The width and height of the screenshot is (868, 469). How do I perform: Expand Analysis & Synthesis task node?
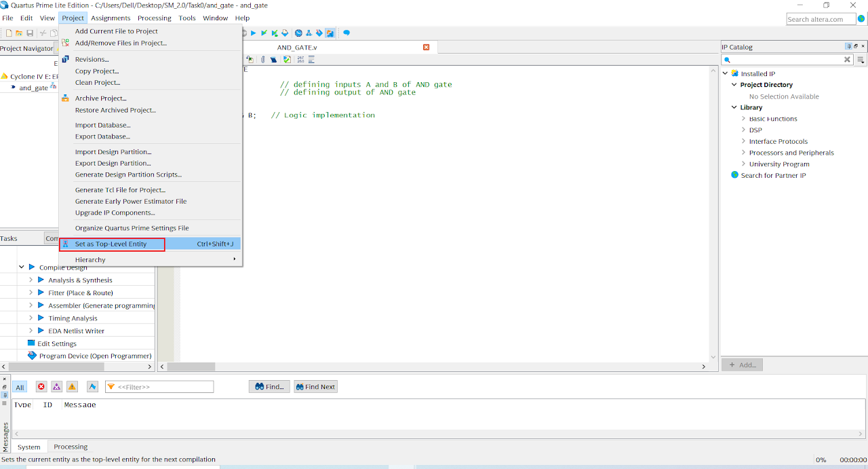coord(31,280)
